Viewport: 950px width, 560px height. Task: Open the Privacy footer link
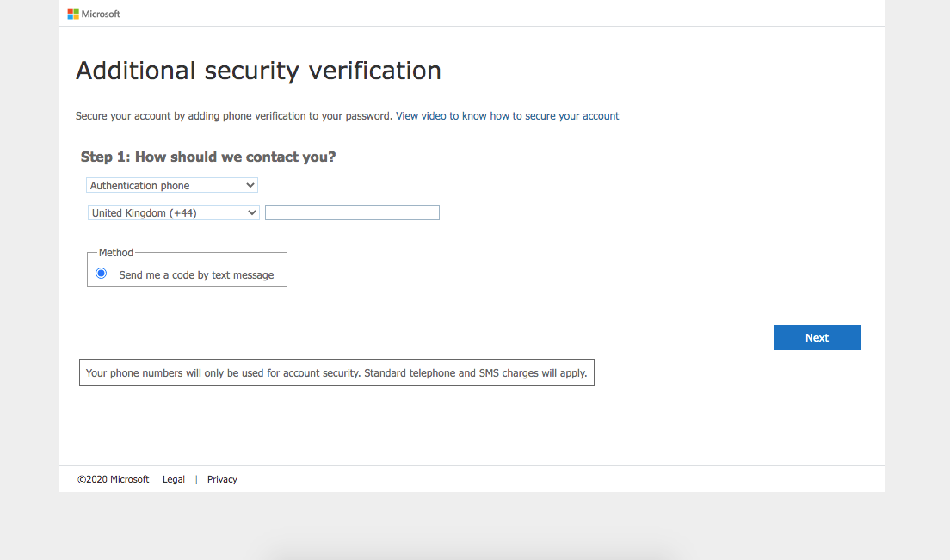(x=222, y=479)
